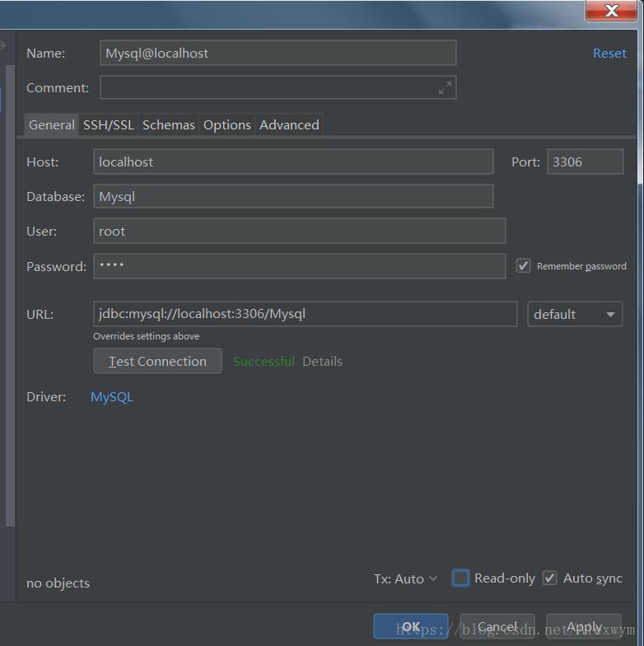Viewport: 644px width, 646px height.
Task: Click the "no objects" status text
Action: point(58,583)
